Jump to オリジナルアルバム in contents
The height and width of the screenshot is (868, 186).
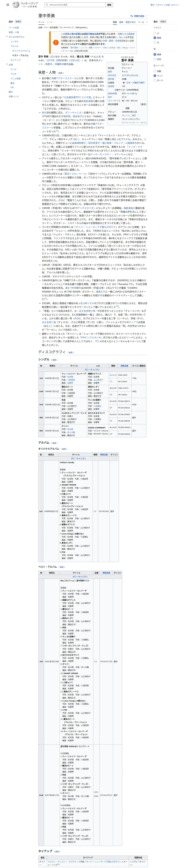[x=21, y=51]
